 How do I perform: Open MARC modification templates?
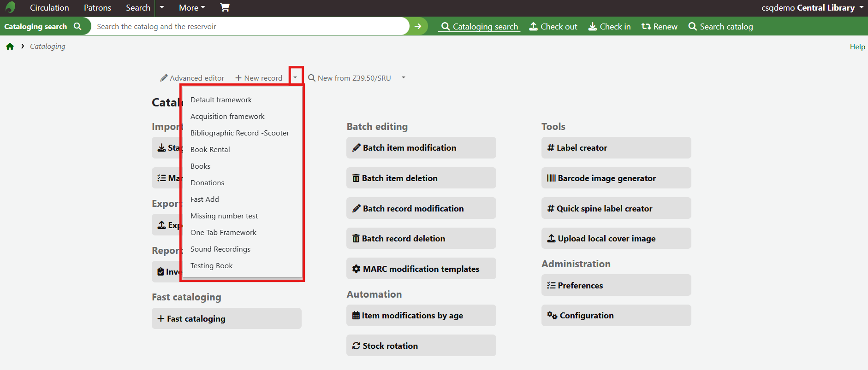tap(421, 269)
